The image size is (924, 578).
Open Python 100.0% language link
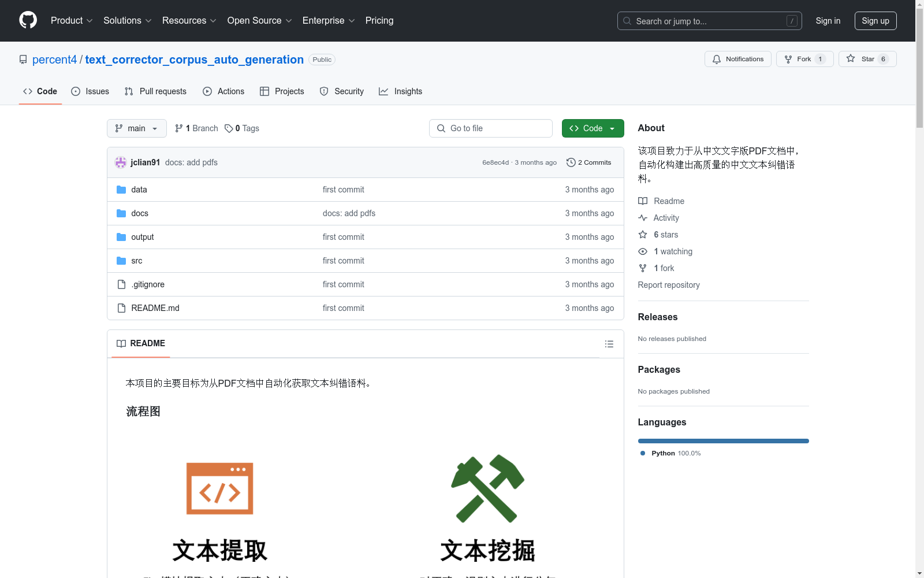[x=670, y=453]
